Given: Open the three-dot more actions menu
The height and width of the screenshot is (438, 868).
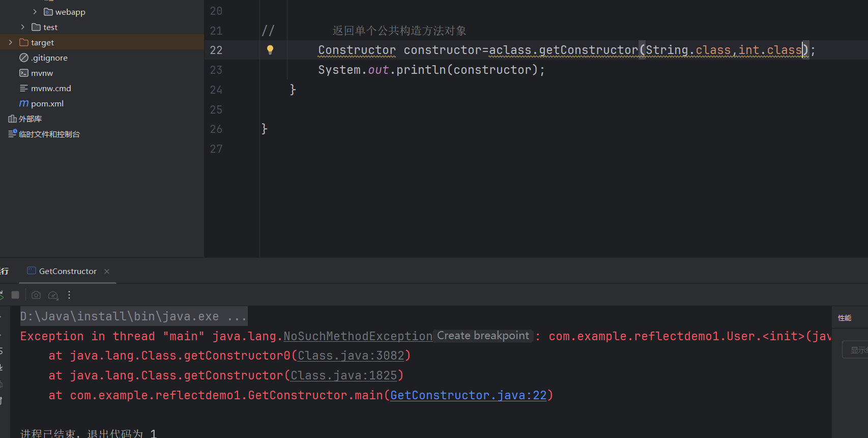Looking at the screenshot, I should click(x=69, y=295).
